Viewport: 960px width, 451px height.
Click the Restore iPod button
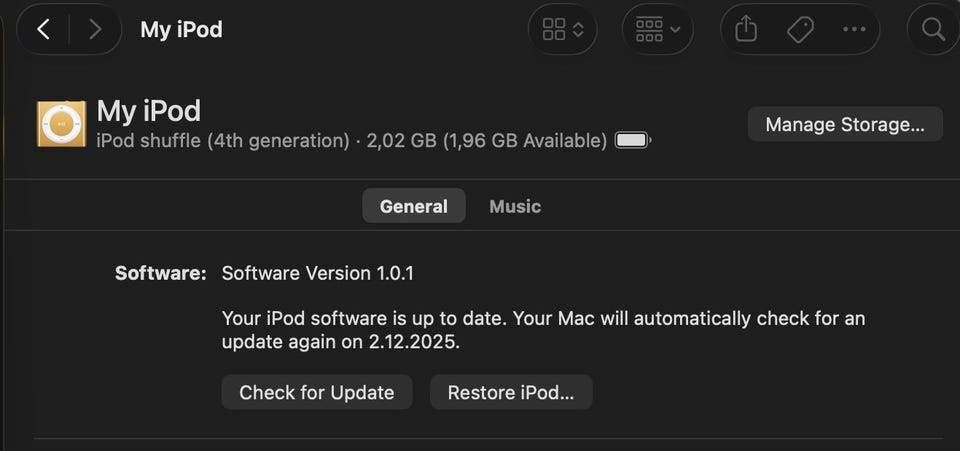(511, 392)
